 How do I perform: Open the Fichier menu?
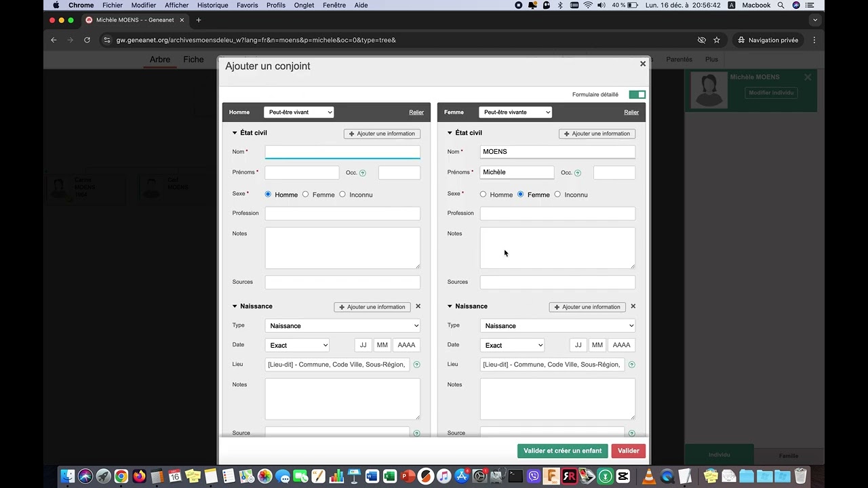coord(113,5)
